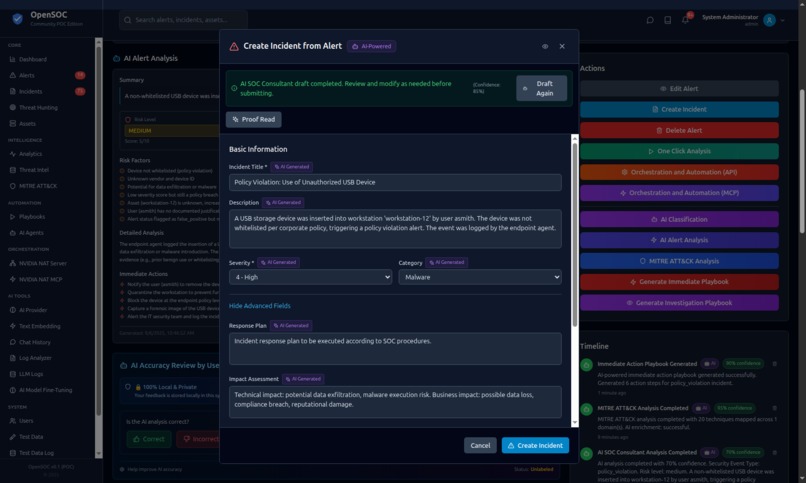The image size is (806, 483).
Task: Open the Category dropdown showing Malware
Action: pyautogui.click(x=480, y=277)
